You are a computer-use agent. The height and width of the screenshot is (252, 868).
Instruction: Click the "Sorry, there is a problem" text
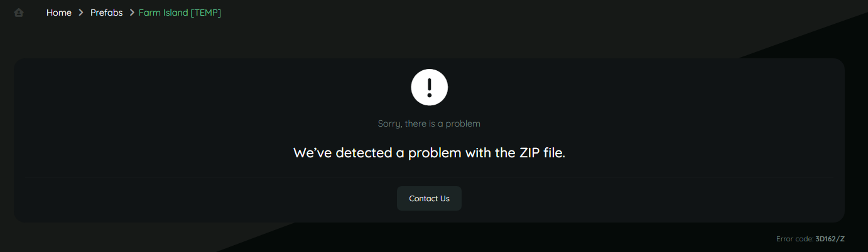[x=429, y=123]
